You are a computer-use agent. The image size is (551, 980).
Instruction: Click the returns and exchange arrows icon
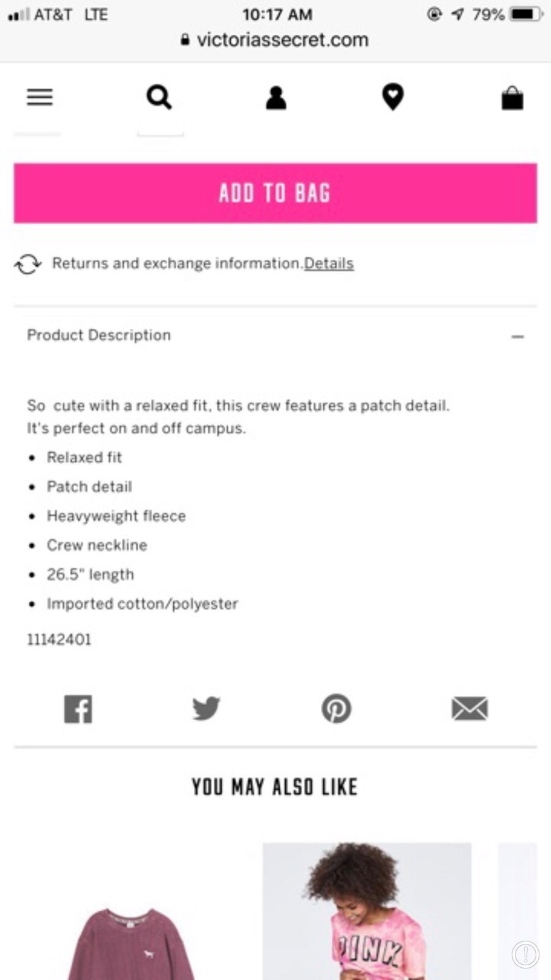(28, 264)
